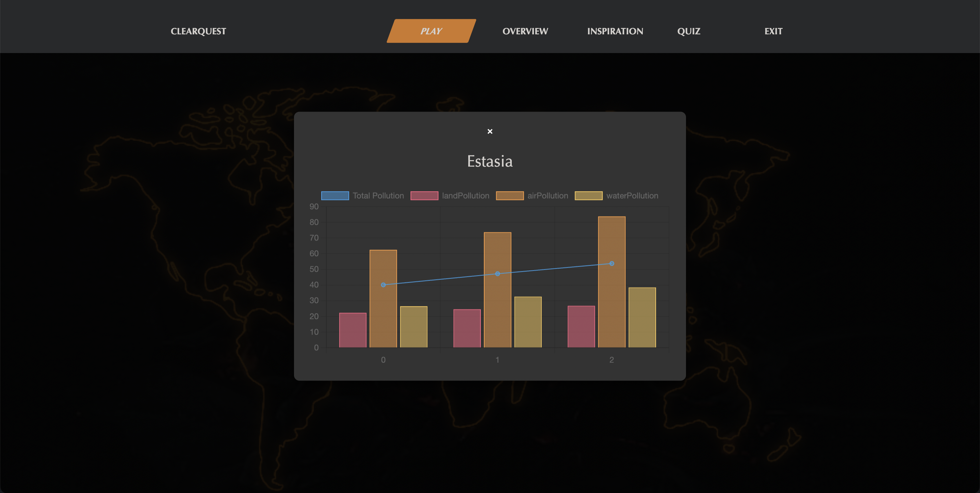Click the CLEARQUEST logo text

(198, 31)
